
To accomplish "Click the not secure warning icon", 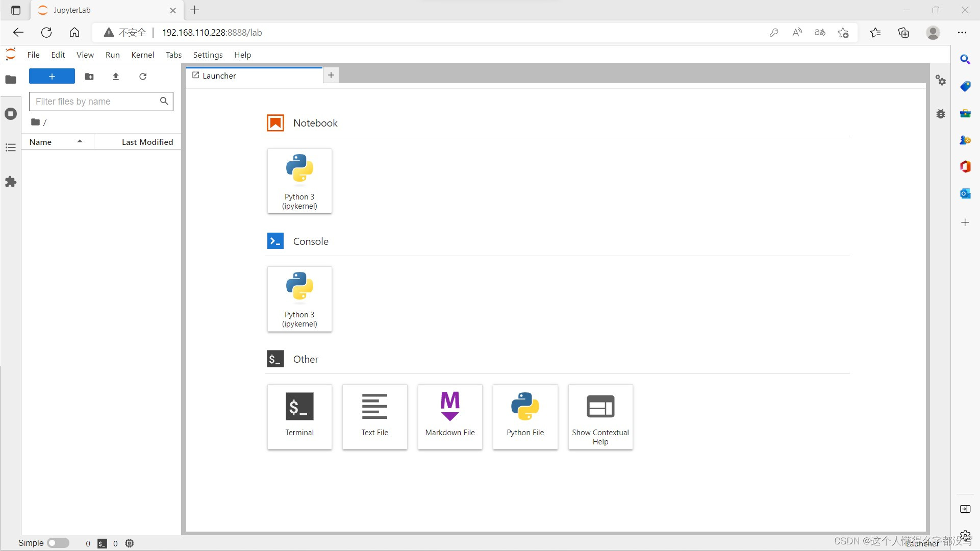I will point(109,33).
